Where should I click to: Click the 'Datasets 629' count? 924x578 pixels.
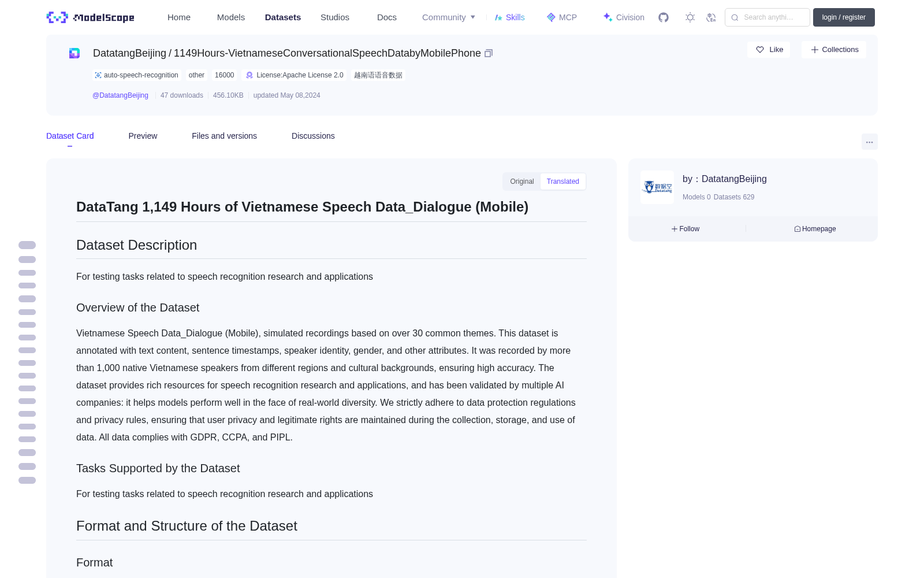[x=734, y=197]
